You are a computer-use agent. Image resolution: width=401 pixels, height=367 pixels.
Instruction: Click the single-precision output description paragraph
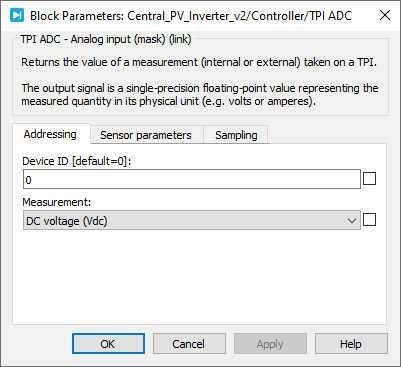coord(200,95)
